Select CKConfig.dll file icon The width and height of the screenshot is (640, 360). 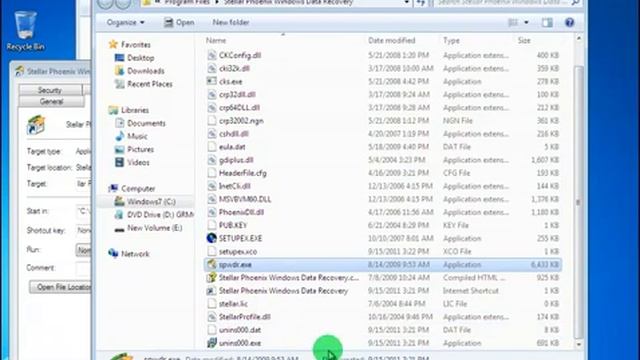[211, 55]
